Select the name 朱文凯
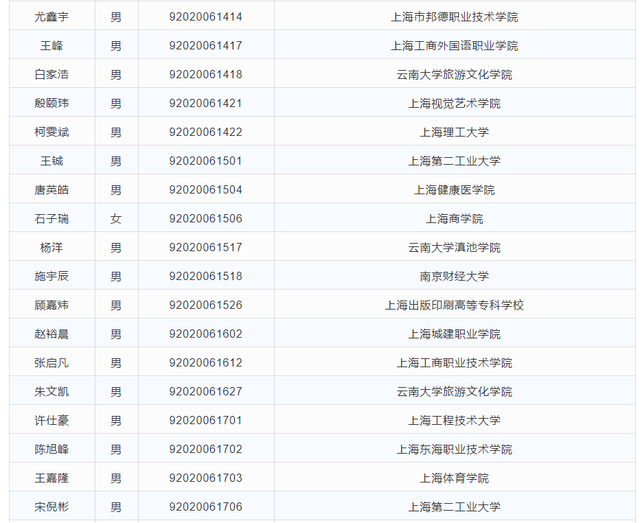640x523 pixels. 51,392
